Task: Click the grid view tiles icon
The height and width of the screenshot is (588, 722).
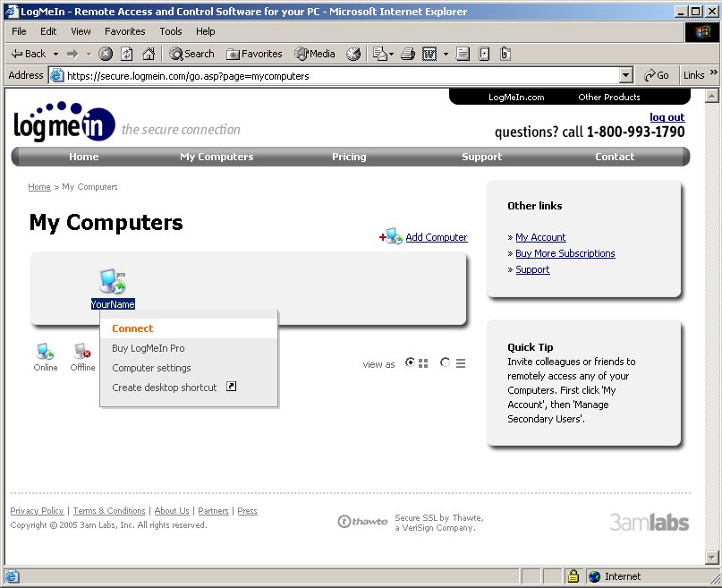Action: coord(423,363)
